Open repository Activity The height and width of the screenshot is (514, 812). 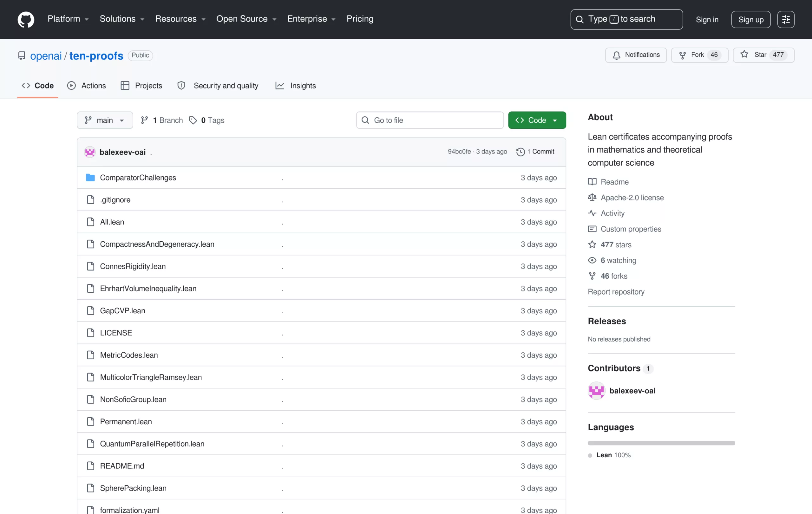[606, 213]
